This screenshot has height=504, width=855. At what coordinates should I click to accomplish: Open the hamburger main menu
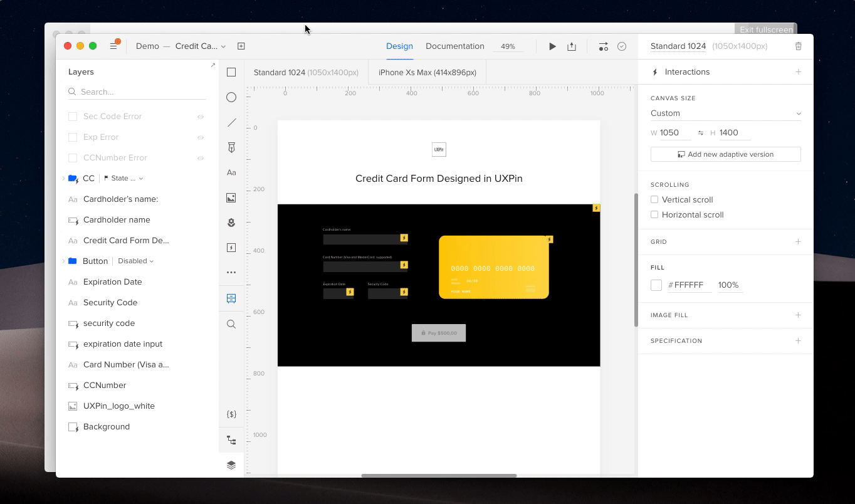coord(113,46)
